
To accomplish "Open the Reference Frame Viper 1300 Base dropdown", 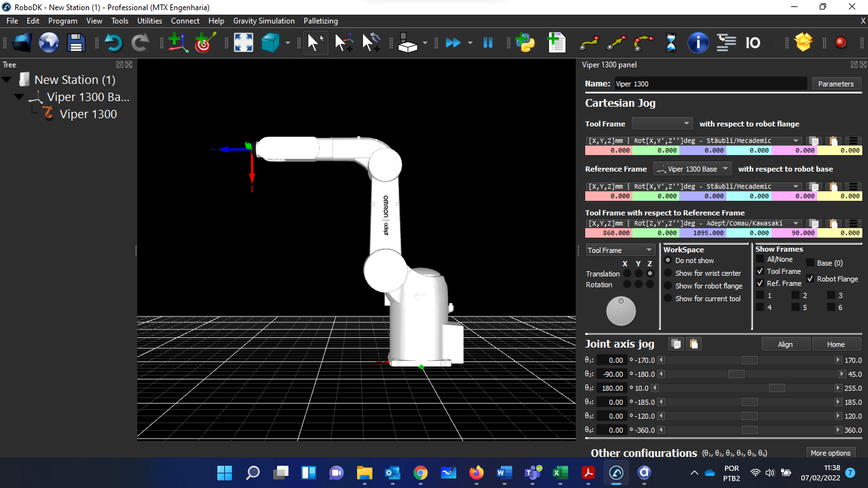I will point(692,169).
